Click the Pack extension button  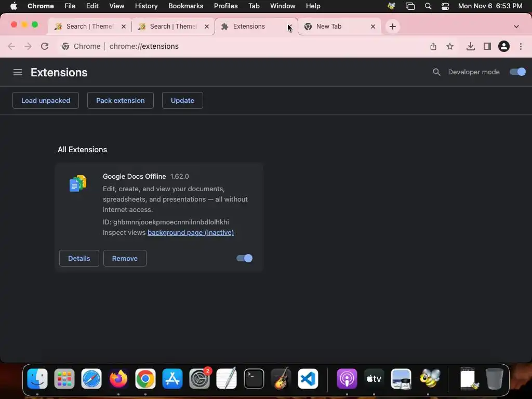pos(121,100)
